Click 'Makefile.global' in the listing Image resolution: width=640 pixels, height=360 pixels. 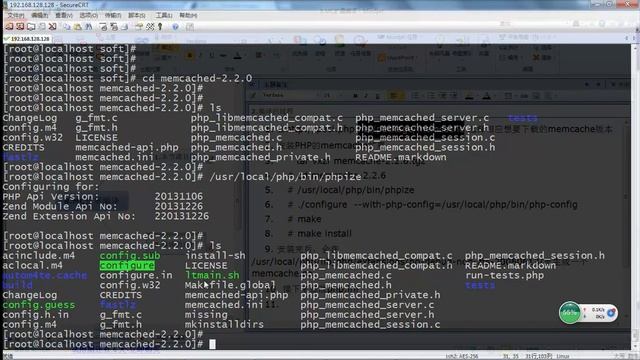tap(230, 285)
